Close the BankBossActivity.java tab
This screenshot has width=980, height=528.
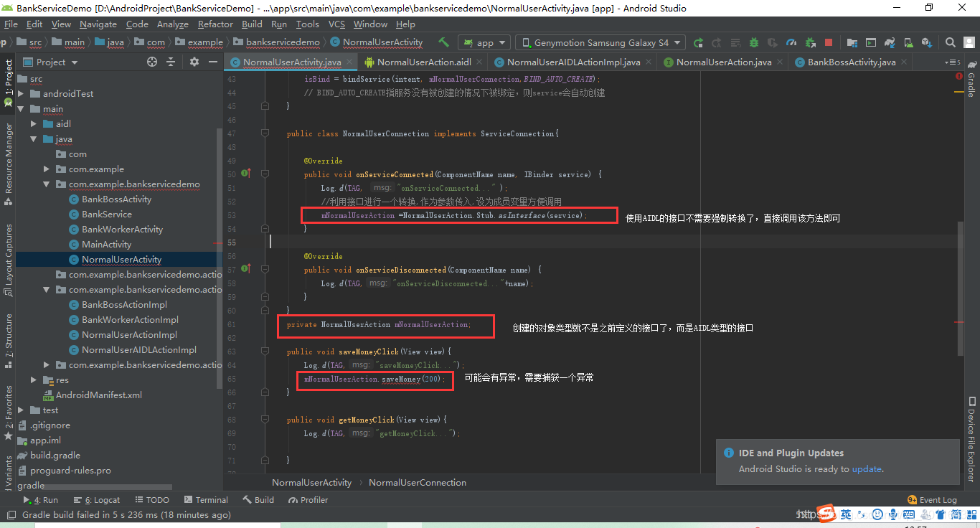click(904, 62)
